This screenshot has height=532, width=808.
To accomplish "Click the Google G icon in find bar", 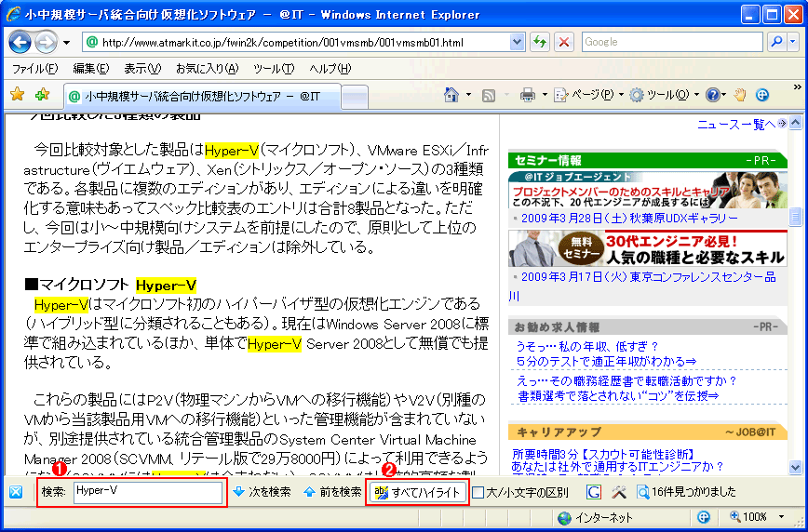I will (x=593, y=492).
